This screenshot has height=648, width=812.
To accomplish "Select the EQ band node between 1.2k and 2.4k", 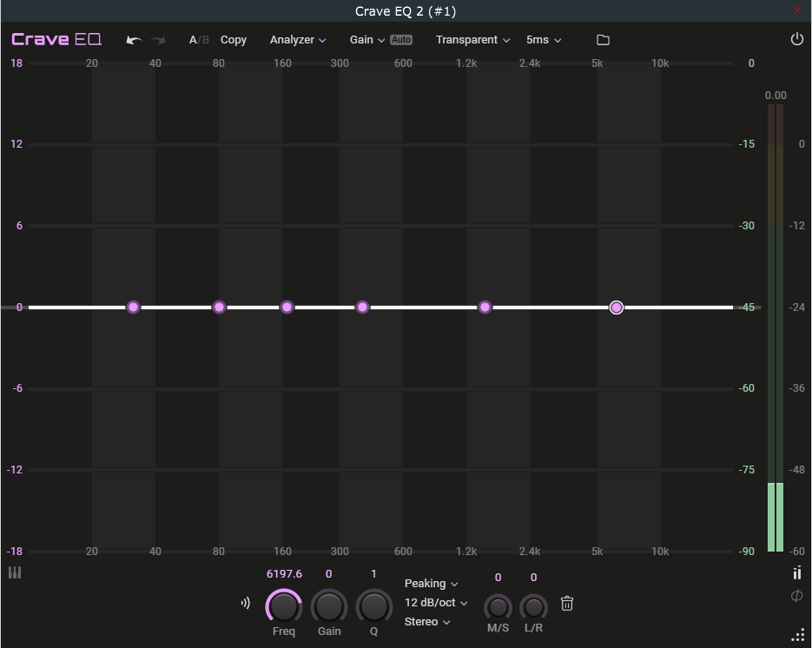I will coord(485,307).
